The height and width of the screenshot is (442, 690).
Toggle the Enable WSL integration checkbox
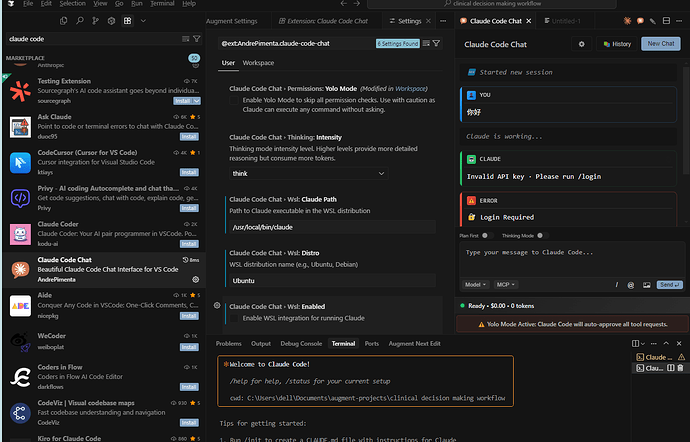(234, 318)
